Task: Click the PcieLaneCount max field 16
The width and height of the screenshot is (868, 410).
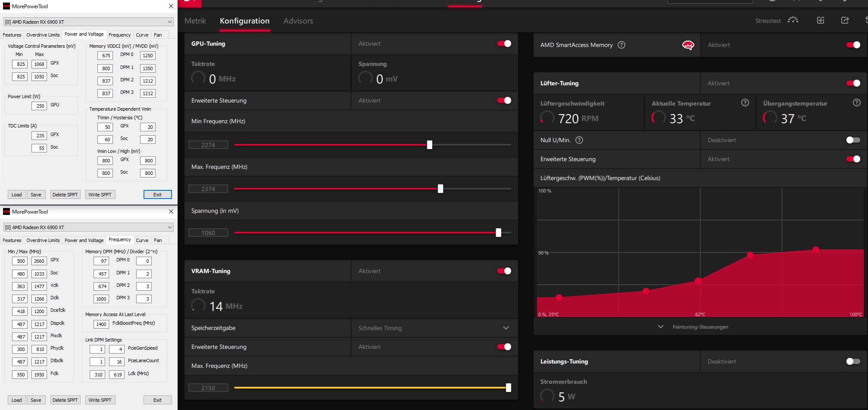Action: click(117, 361)
